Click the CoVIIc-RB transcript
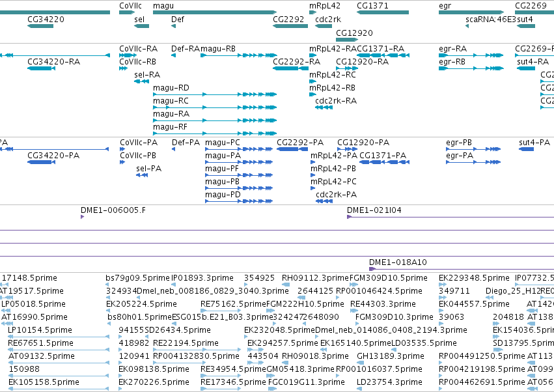Viewport: 554px width, 392px height. pos(123,68)
